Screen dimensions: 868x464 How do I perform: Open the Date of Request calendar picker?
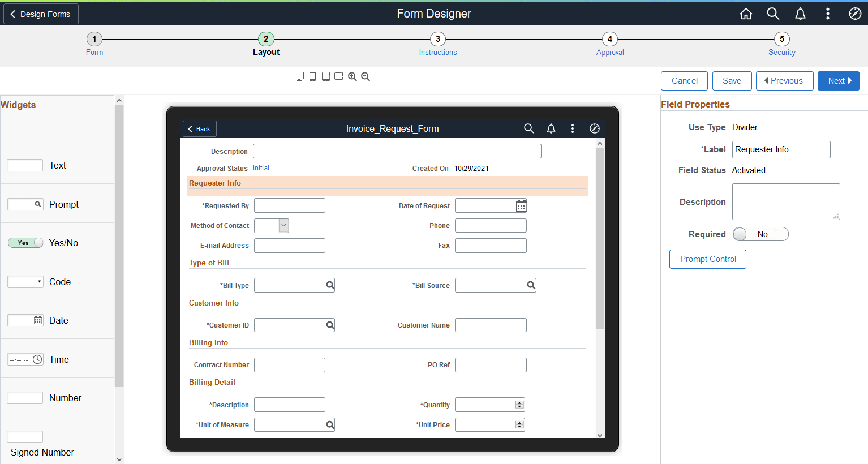521,205
